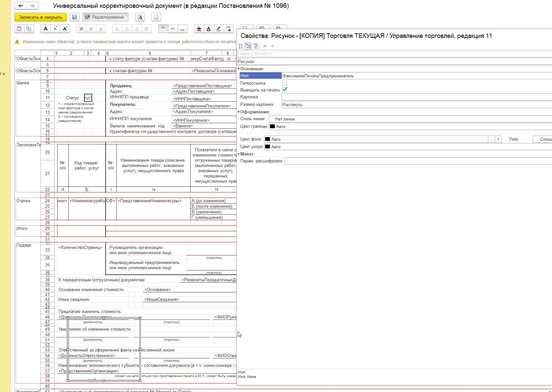Click the filter-important-properties icon

tap(256, 46)
